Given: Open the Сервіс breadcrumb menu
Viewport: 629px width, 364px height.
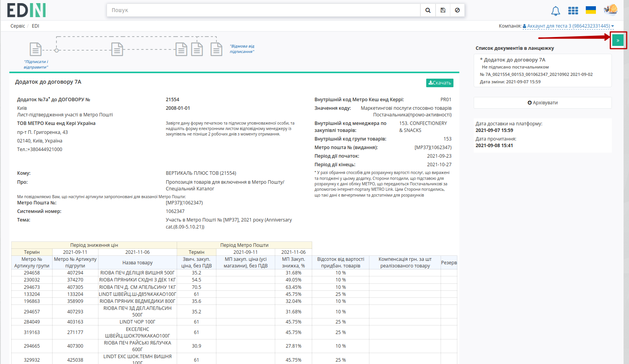Looking at the screenshot, I should pos(18,26).
